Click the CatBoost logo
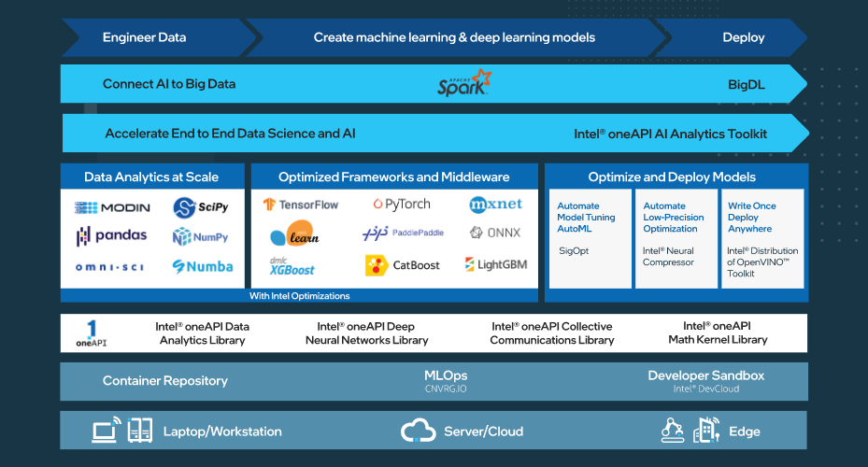Viewport: 868px width, 467px height. tap(403, 265)
